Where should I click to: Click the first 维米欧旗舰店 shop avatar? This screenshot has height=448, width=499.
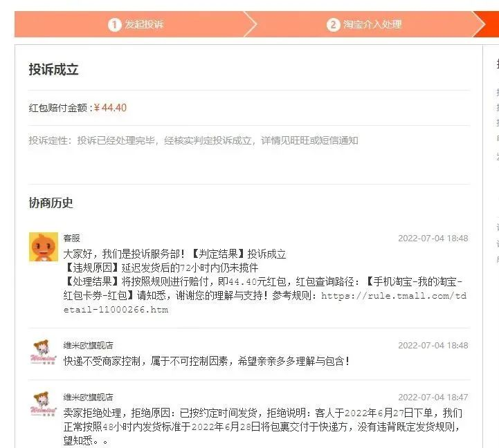coord(44,352)
